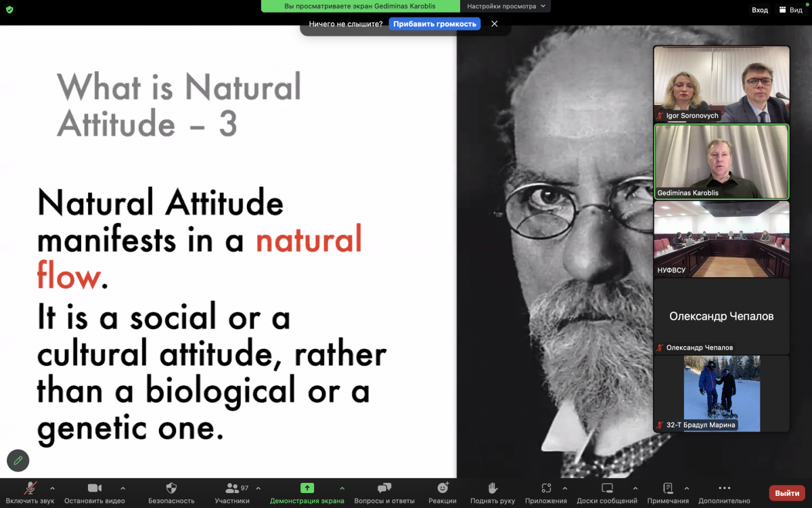Screen dimensions: 812x508
Task: Click the Q&A (Вопросы и ответы) icon
Action: point(384,488)
